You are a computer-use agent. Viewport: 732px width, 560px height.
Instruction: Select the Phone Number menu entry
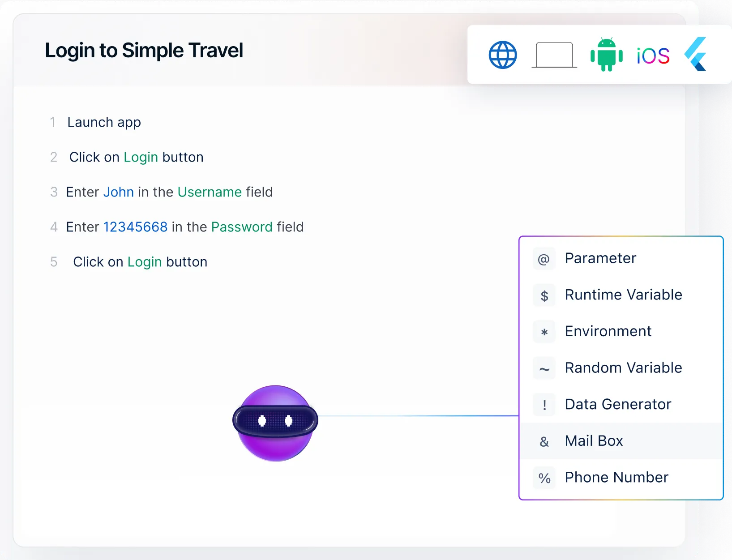(x=616, y=478)
